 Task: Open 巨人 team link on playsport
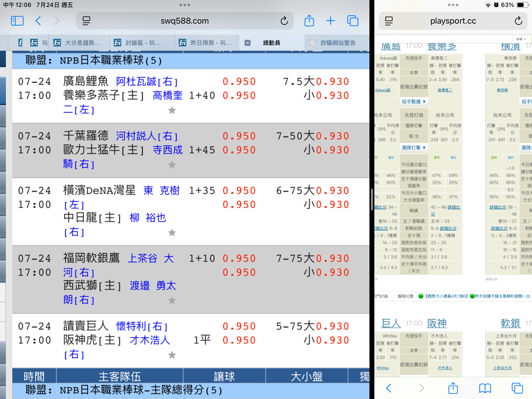391,323
